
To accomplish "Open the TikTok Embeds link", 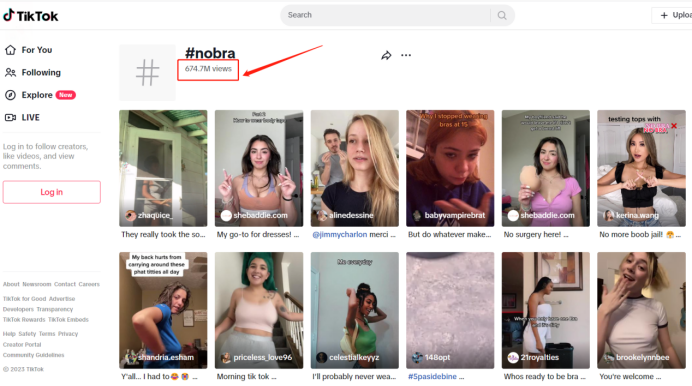I will pos(68,319).
